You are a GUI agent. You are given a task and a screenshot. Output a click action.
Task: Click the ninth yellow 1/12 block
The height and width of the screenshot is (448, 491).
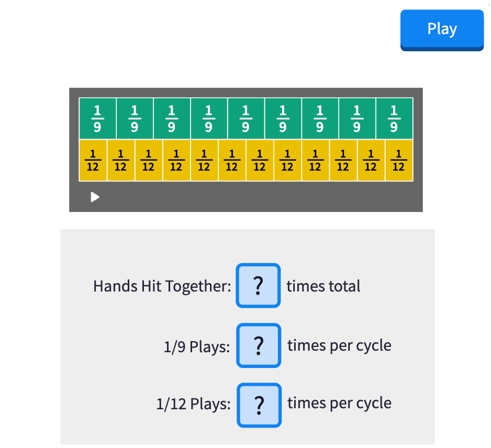(315, 160)
